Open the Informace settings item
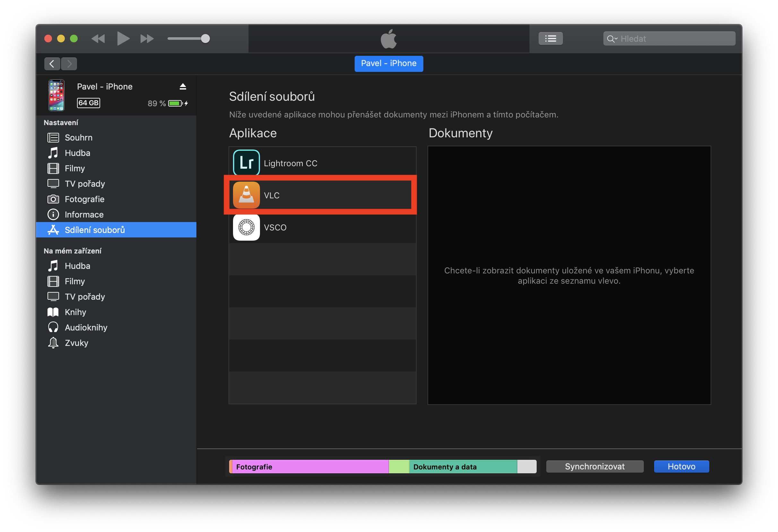This screenshot has height=532, width=778. 116,214
